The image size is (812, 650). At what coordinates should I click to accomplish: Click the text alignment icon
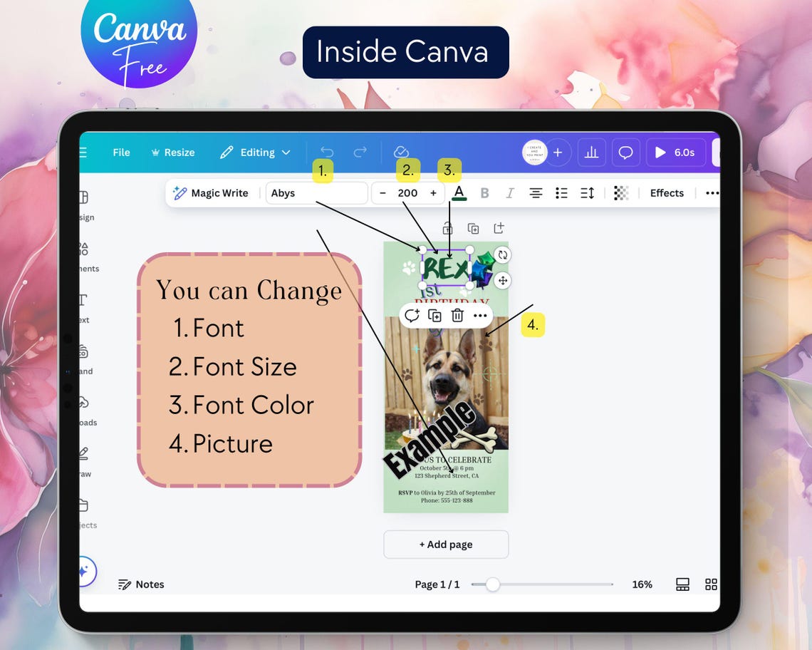536,193
